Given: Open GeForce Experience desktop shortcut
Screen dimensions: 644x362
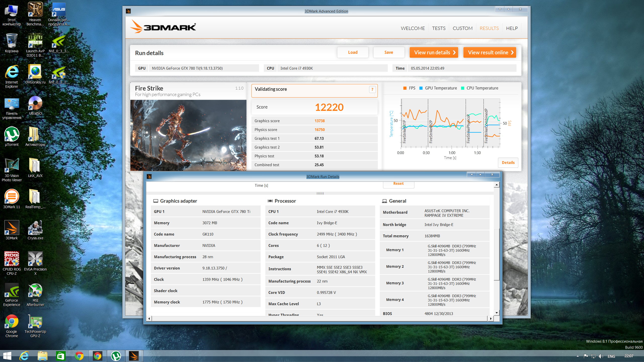Looking at the screenshot, I should click(x=12, y=294).
